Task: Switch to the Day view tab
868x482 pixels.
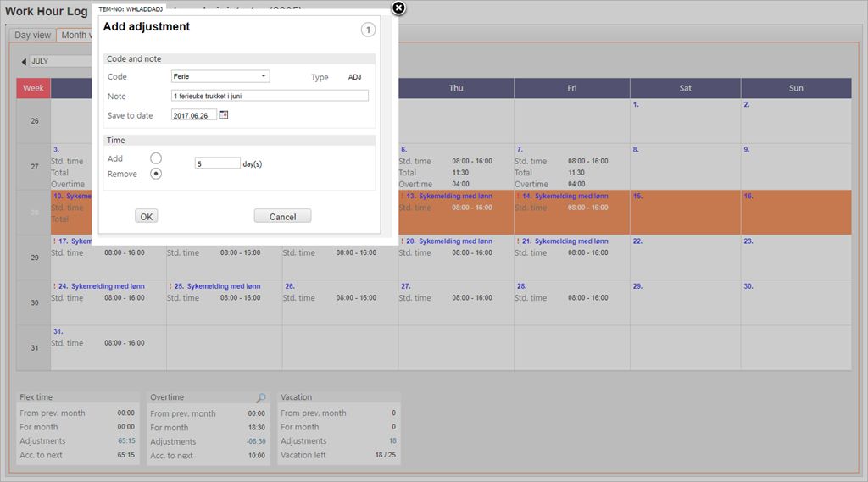Action: 34,35
